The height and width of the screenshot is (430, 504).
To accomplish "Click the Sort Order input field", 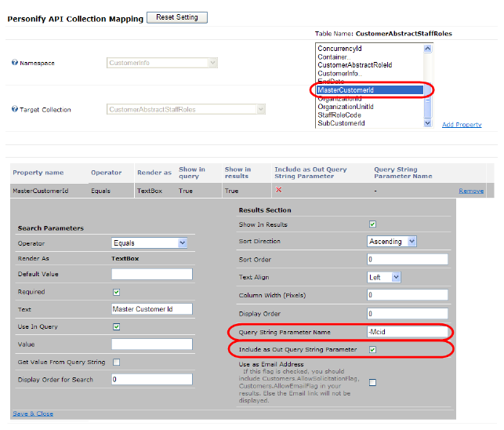I will [408, 260].
